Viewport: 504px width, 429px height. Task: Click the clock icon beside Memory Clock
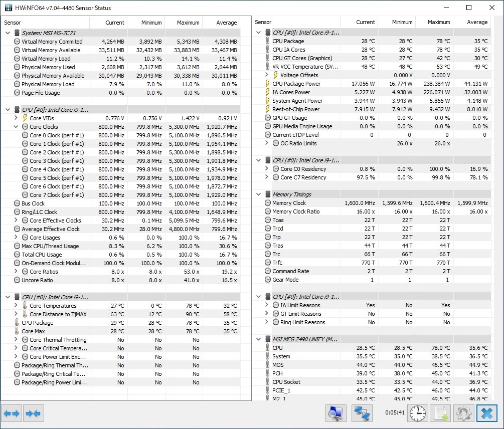click(268, 203)
